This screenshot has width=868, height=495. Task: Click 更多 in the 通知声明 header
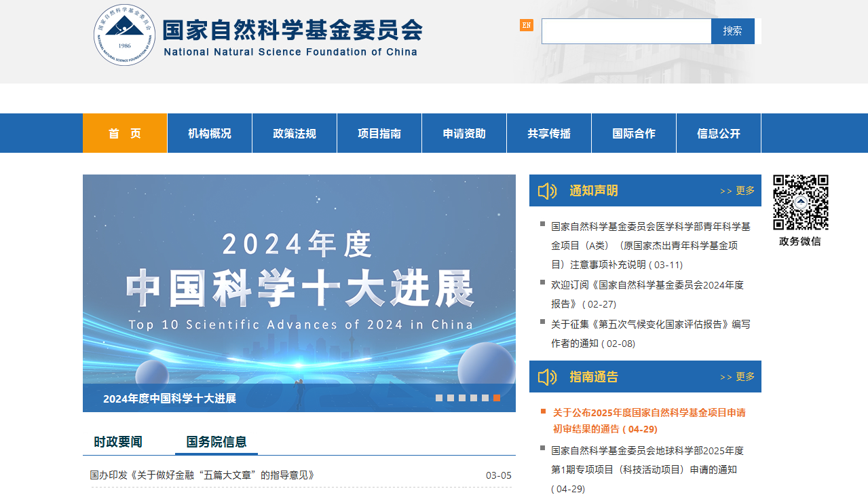(738, 191)
